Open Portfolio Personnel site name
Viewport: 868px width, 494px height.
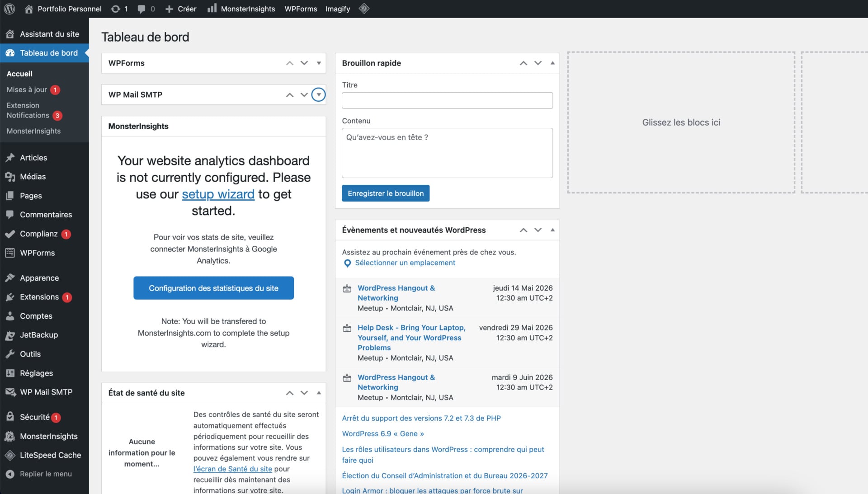(x=70, y=9)
